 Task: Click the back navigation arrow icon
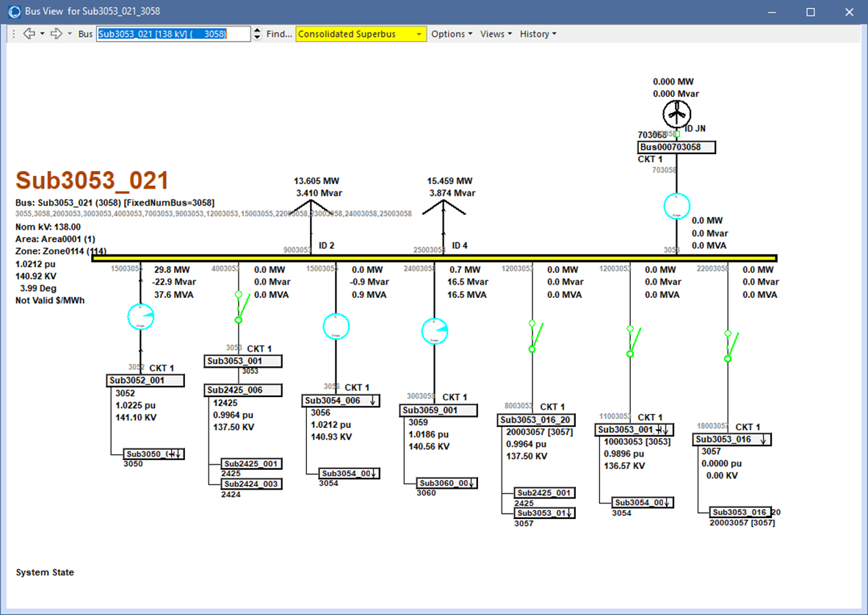pos(29,34)
